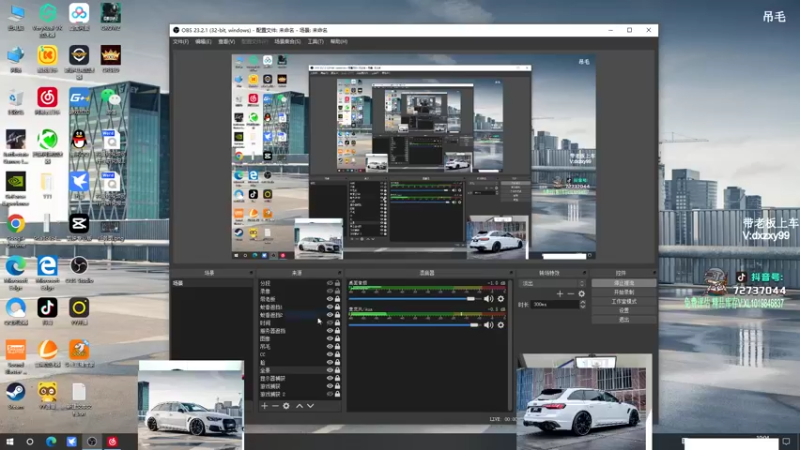
Task: Move selected source up with arrow
Action: point(299,406)
